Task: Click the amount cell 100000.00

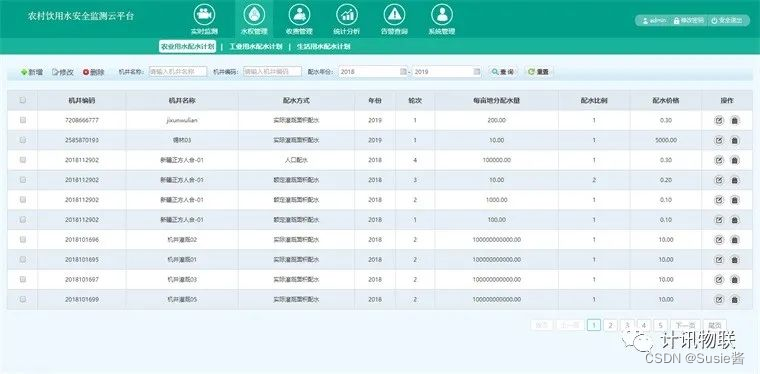Action: pyautogui.click(x=496, y=160)
